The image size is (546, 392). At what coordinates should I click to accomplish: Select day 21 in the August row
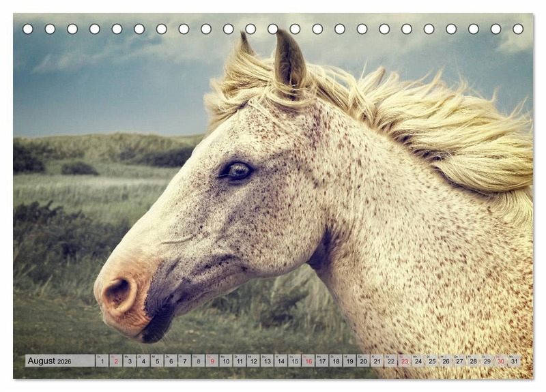pyautogui.click(x=377, y=361)
